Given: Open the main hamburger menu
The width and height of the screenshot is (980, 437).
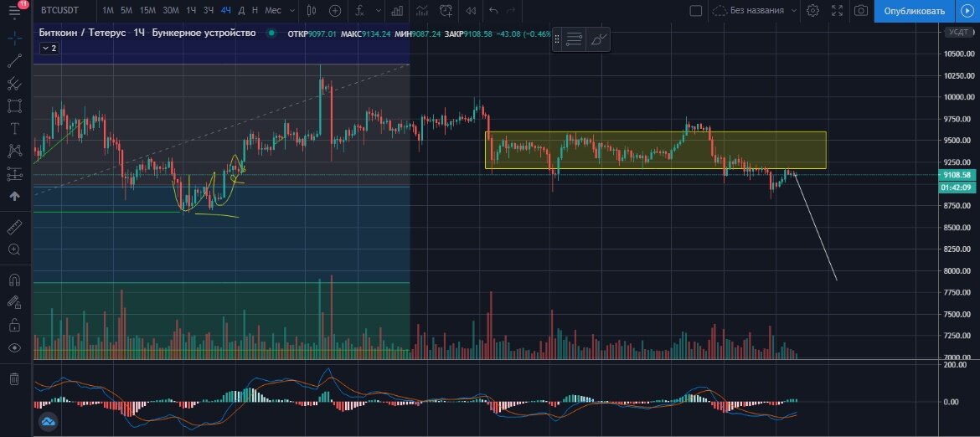Looking at the screenshot, I should point(14,11).
